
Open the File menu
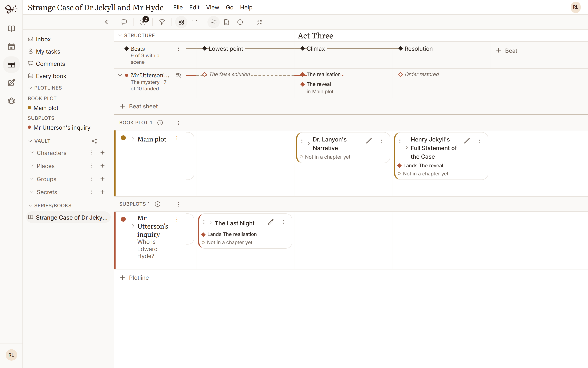178,7
